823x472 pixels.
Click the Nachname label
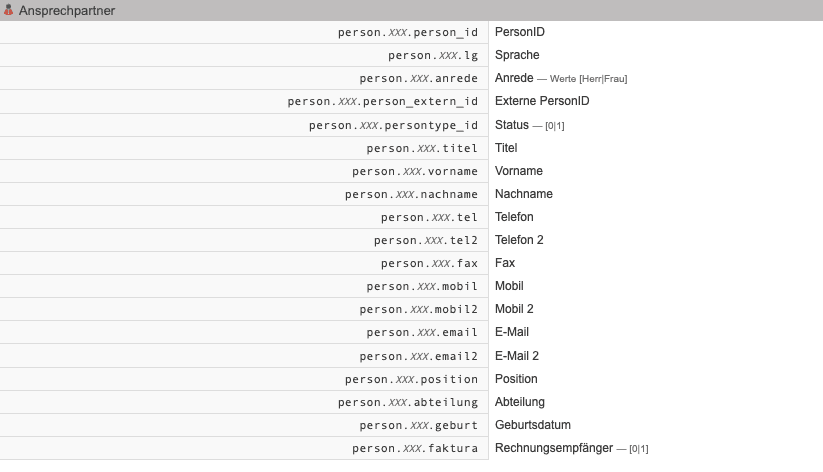pos(523,194)
